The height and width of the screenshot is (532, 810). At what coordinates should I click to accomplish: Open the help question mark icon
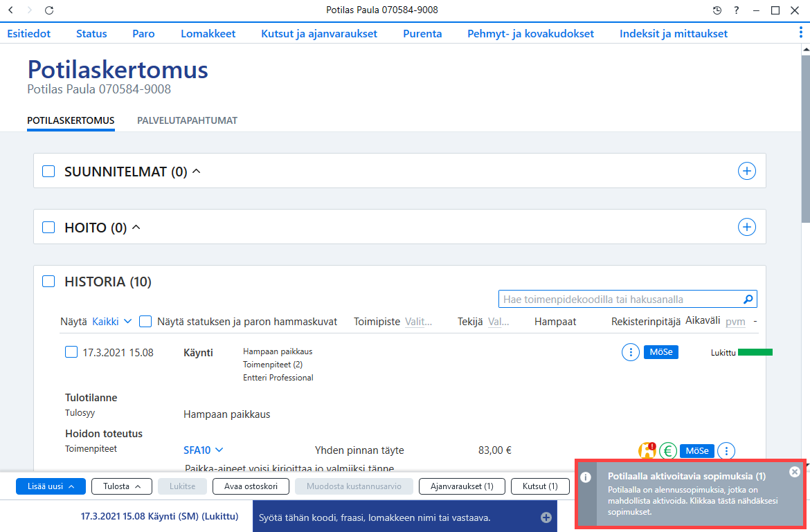736,10
